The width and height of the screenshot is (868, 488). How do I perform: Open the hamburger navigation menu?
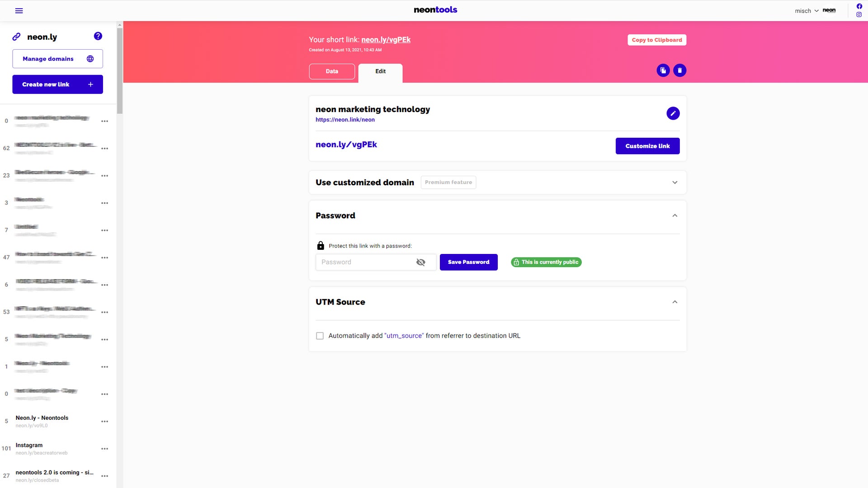pyautogui.click(x=19, y=10)
